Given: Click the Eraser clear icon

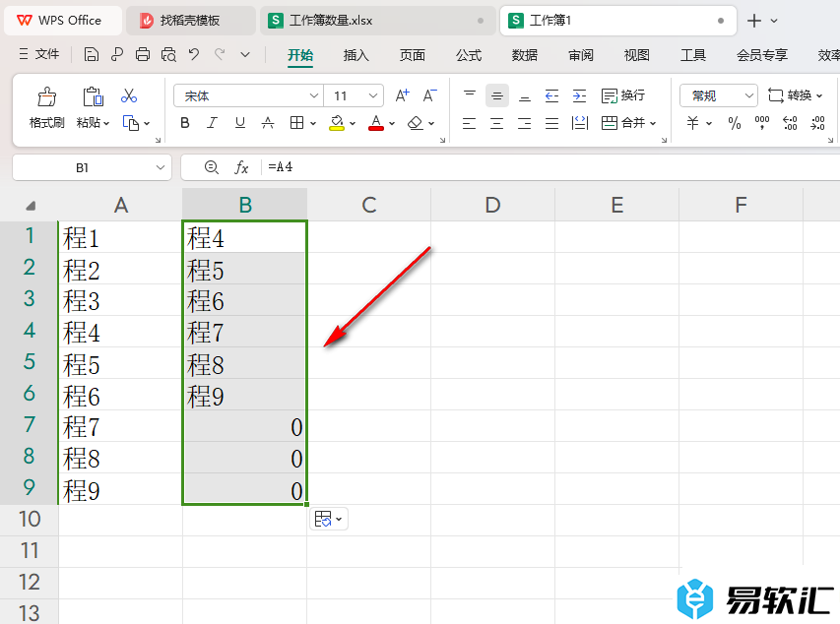Looking at the screenshot, I should pyautogui.click(x=416, y=123).
